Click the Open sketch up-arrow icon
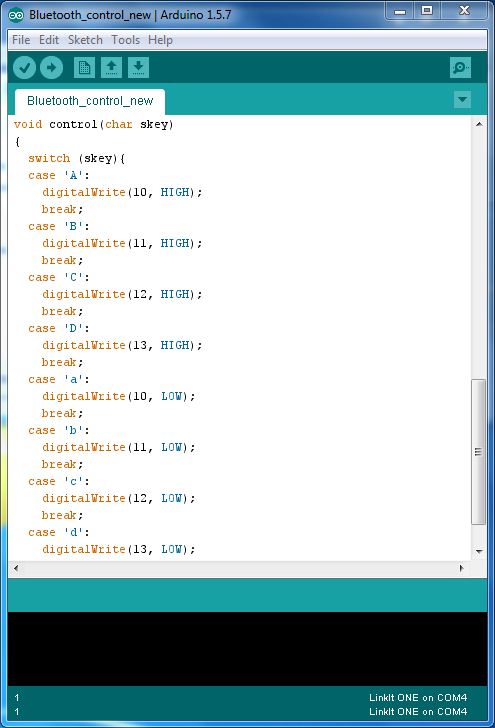Image resolution: width=495 pixels, height=728 pixels. (111, 68)
